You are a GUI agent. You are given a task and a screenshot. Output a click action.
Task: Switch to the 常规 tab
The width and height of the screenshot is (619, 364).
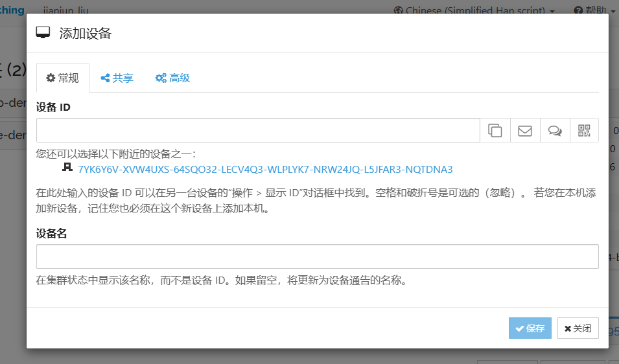tap(63, 78)
